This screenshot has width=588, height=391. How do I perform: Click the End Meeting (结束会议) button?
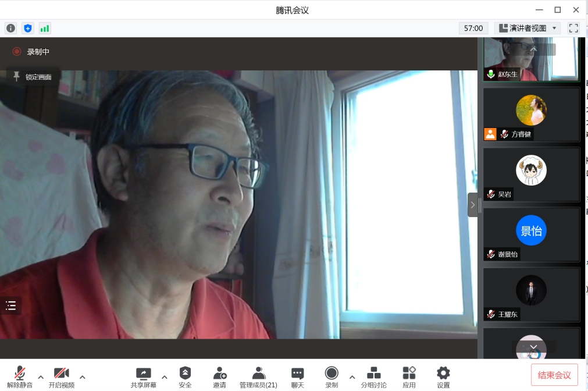[554, 374]
